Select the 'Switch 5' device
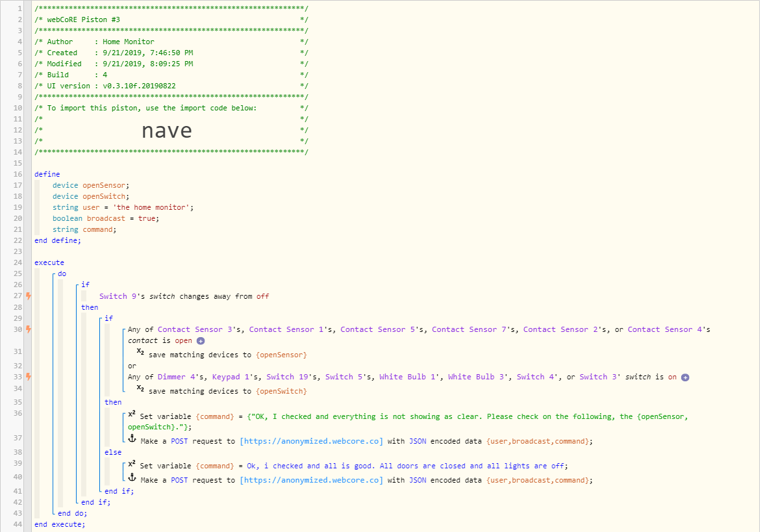The height and width of the screenshot is (532, 765). point(344,377)
